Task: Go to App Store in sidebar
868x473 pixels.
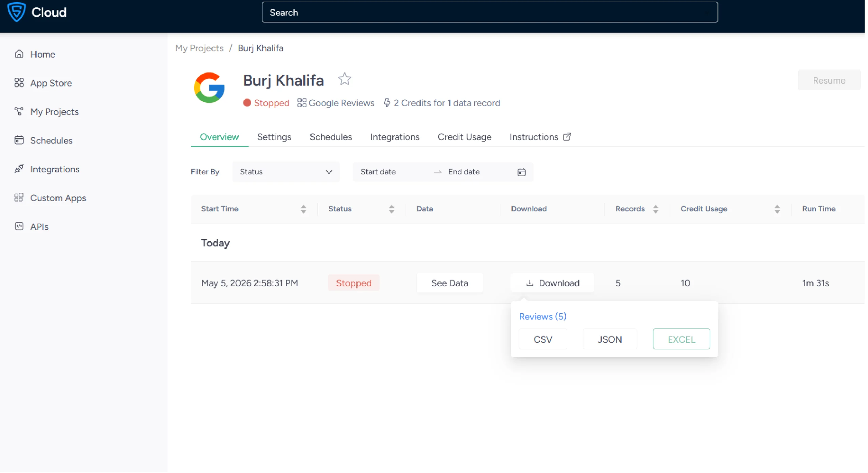Action: click(51, 83)
